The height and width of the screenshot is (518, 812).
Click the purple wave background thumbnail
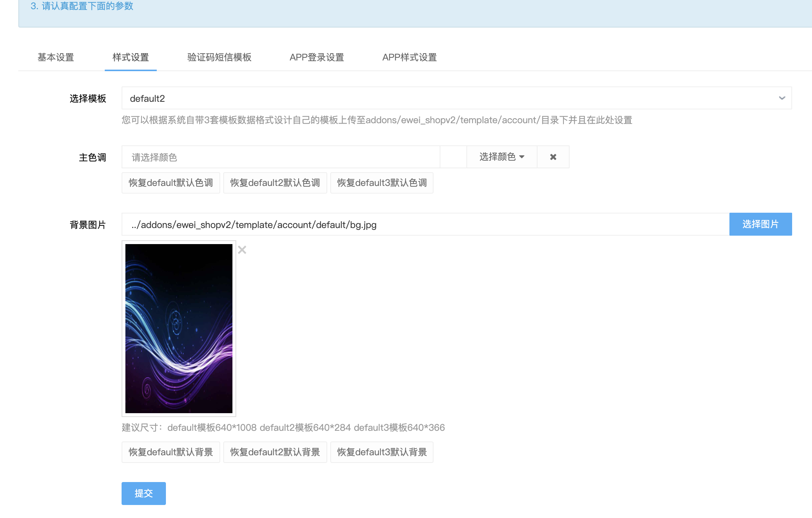tap(179, 329)
